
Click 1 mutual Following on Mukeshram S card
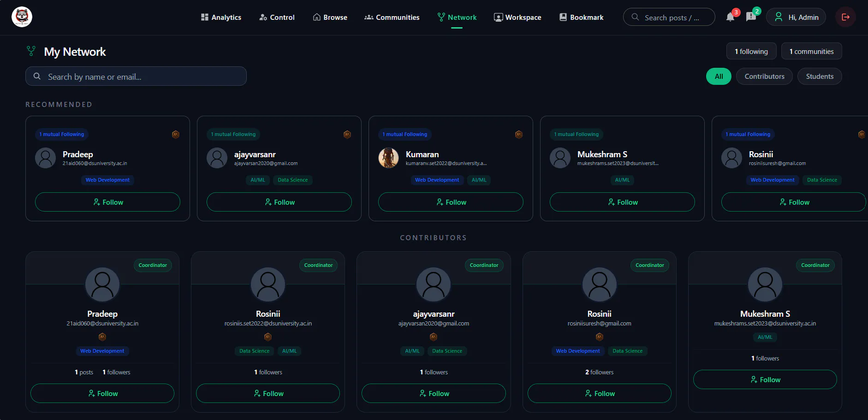coord(577,134)
